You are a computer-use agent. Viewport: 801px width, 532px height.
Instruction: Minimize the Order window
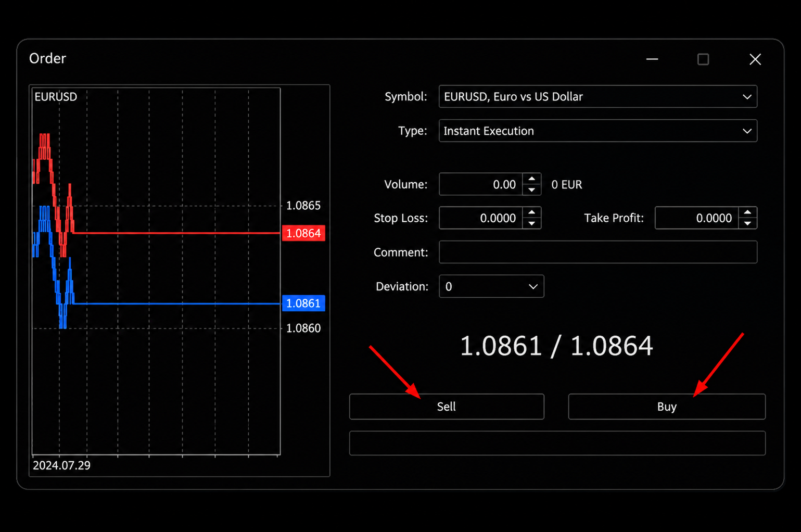tap(652, 59)
